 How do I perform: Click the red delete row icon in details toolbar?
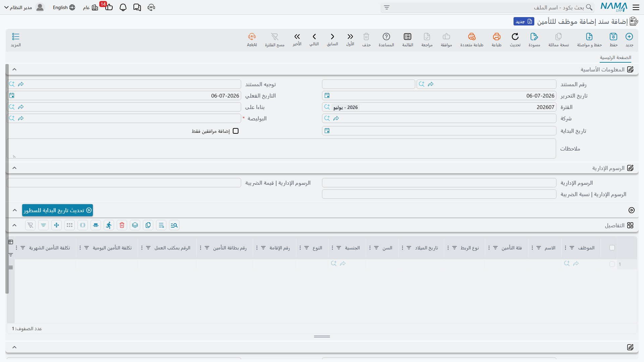[x=122, y=225]
